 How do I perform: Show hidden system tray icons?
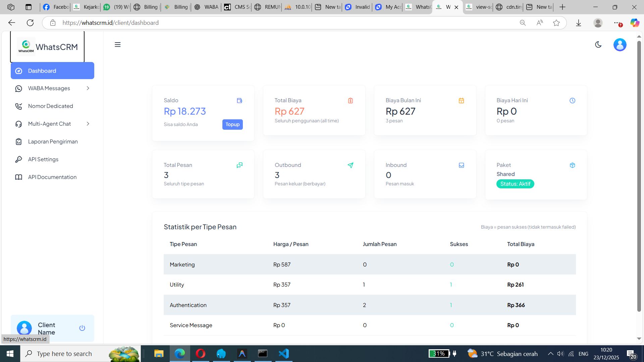[x=550, y=354]
